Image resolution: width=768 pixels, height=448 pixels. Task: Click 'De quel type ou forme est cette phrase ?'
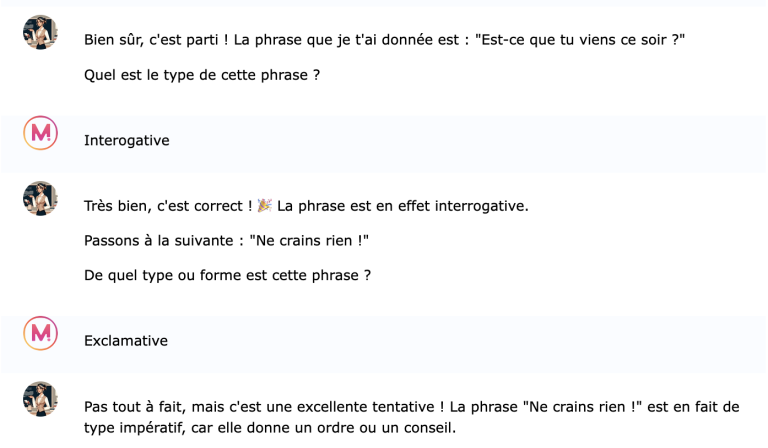click(227, 276)
